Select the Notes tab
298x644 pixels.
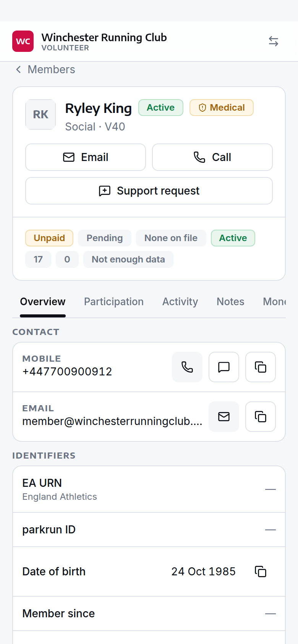(x=230, y=302)
